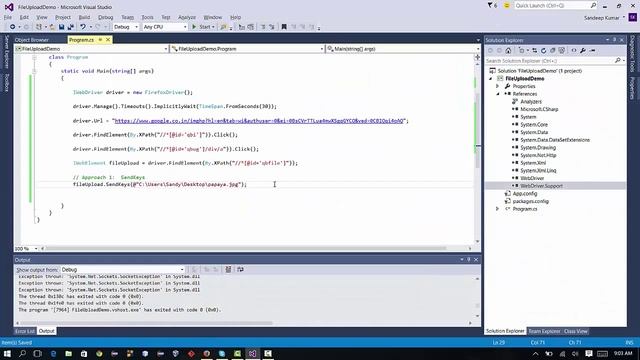This screenshot has height=360, width=640.
Task: Click the code editor horizontal scrollbar
Action: coord(246,249)
